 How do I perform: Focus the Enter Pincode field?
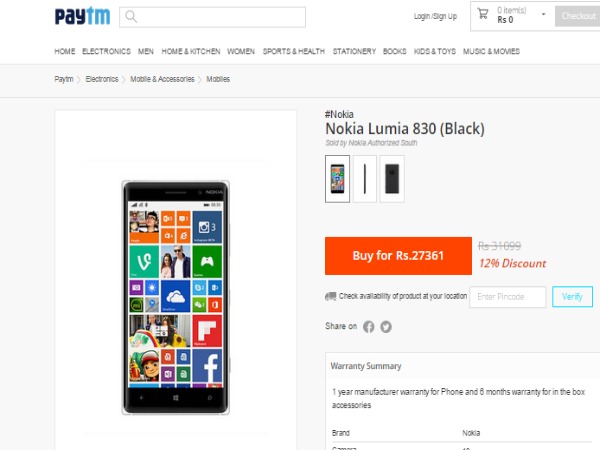coord(508,297)
